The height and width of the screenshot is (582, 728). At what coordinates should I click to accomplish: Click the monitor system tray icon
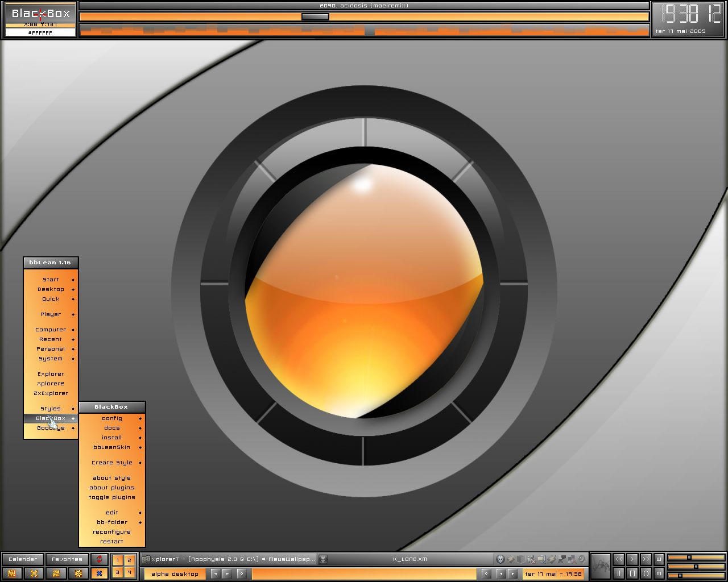(x=541, y=559)
